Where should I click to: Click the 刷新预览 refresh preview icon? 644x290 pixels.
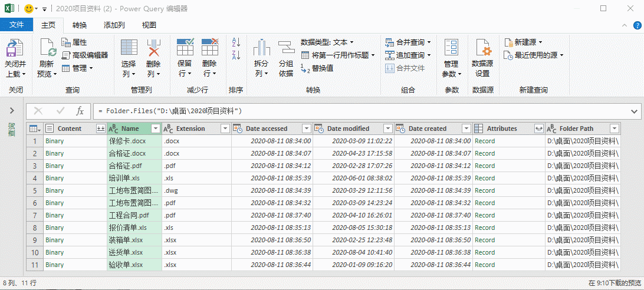[47, 50]
